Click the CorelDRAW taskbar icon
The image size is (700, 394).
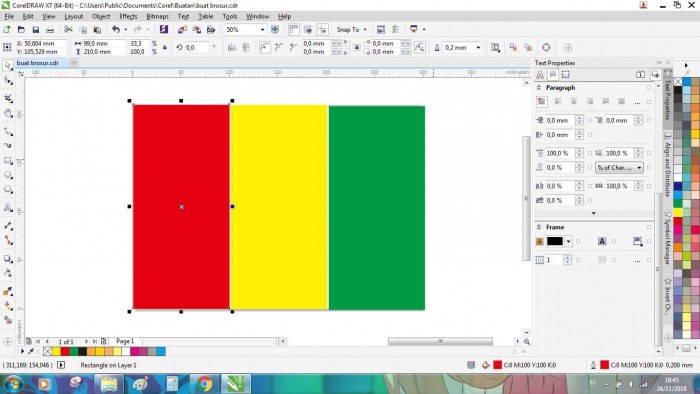pyautogui.click(x=236, y=384)
